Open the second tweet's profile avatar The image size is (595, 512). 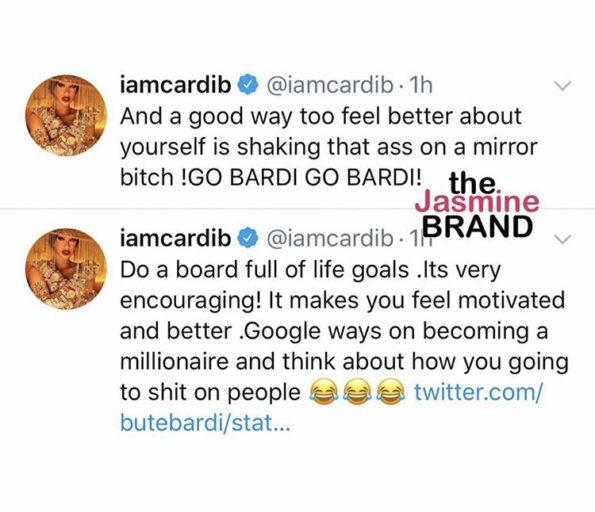click(66, 269)
